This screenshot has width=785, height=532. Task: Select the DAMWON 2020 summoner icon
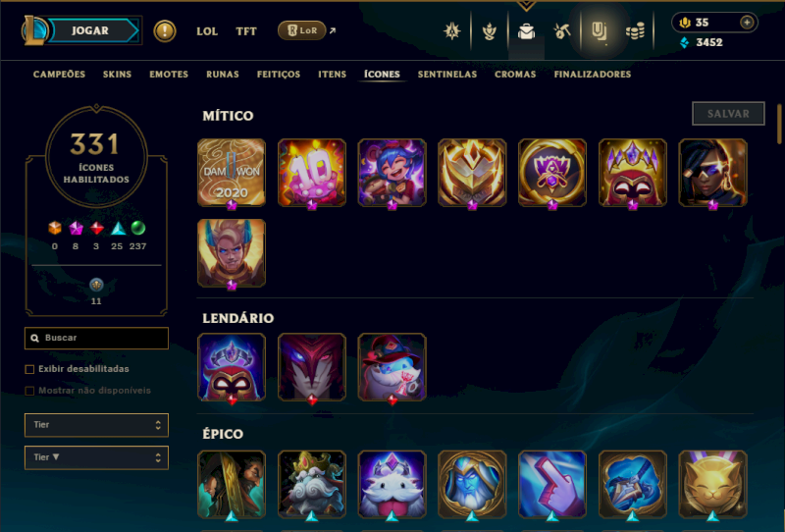click(x=232, y=173)
